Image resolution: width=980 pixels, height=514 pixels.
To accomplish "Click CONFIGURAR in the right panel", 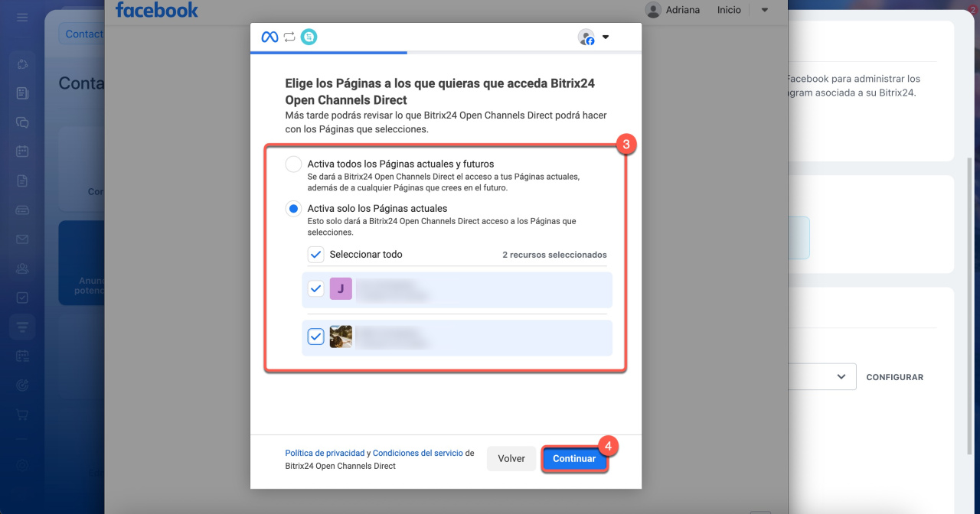I will [895, 377].
